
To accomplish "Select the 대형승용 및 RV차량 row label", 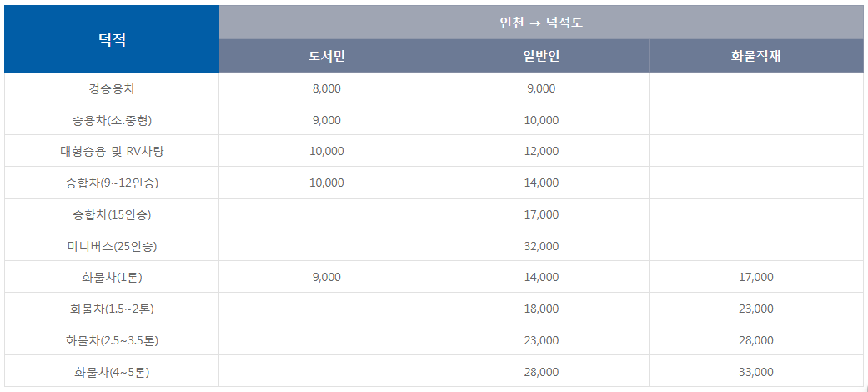I will coord(112,152).
